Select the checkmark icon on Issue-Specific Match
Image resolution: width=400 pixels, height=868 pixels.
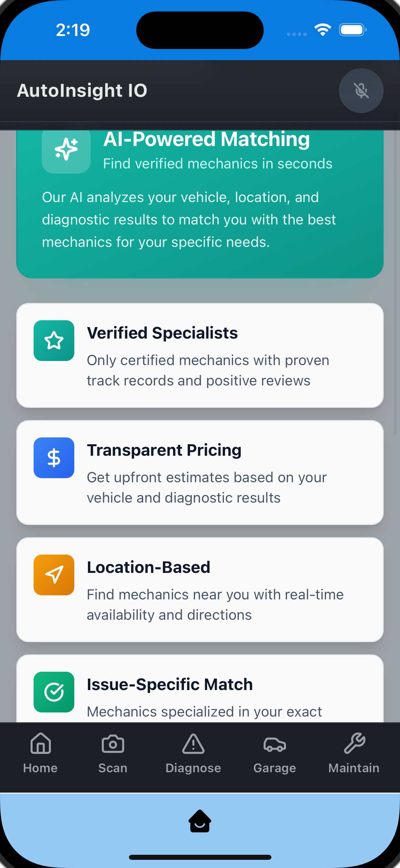click(x=54, y=692)
